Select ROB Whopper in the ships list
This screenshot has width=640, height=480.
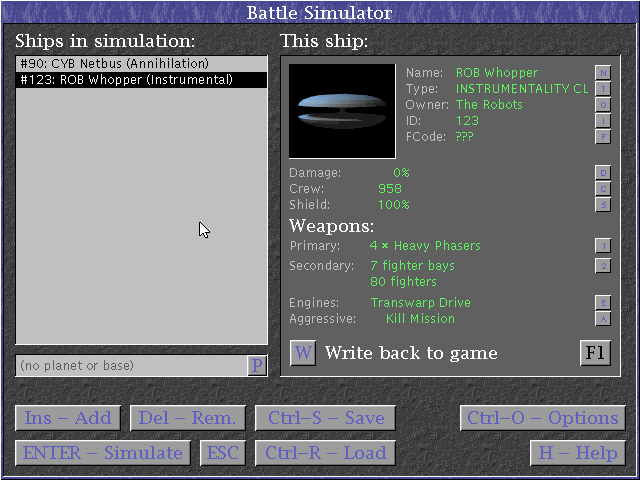tap(141, 80)
